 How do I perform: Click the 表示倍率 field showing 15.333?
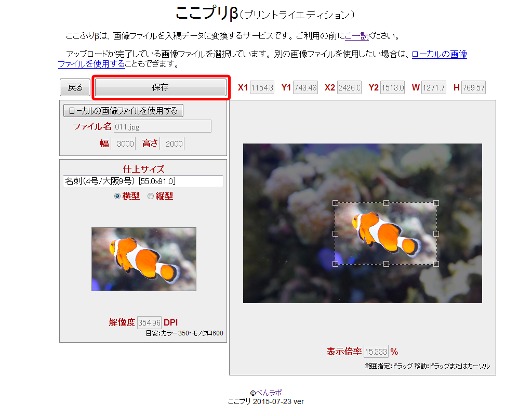(x=376, y=352)
